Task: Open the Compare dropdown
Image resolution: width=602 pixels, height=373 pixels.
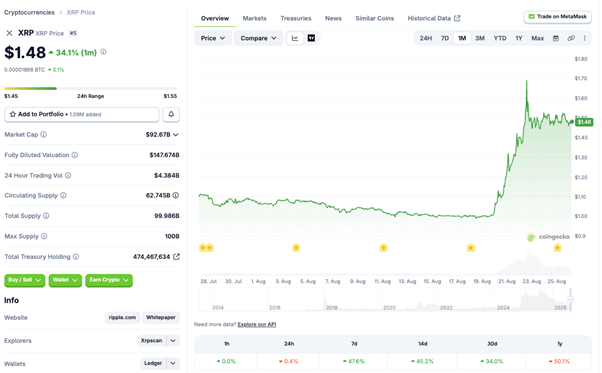Action: pyautogui.click(x=258, y=38)
